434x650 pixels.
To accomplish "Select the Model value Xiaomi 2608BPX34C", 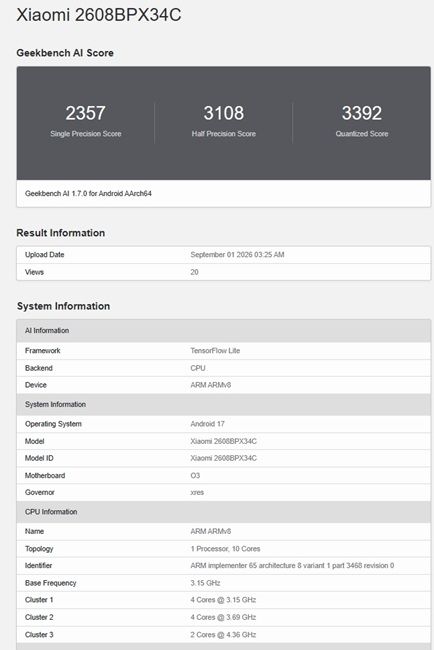I will 223,441.
